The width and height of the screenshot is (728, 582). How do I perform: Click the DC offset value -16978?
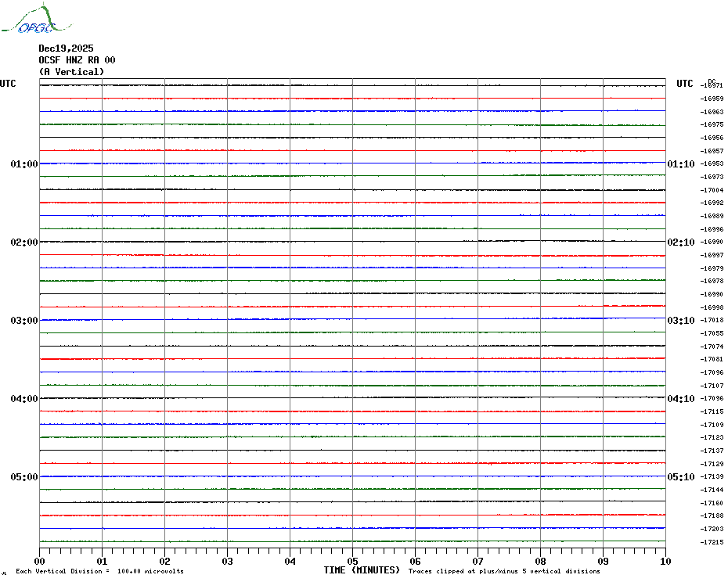712,282
